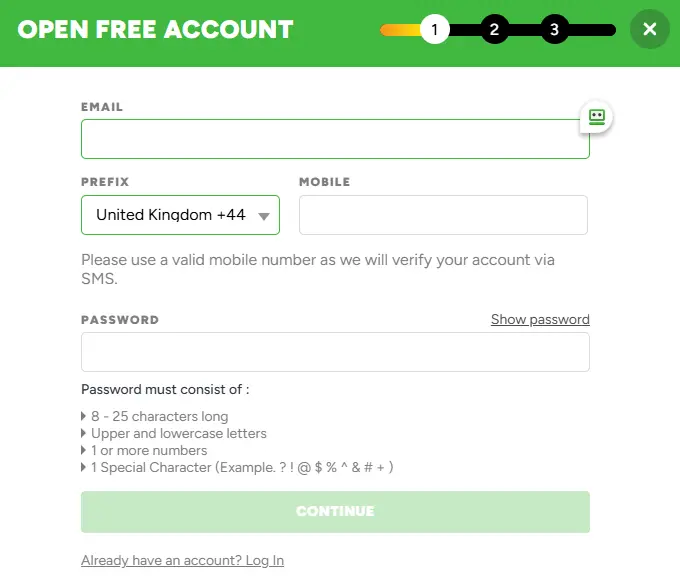Screen dimensions: 680x578
Task: Click the SMS verification notice text
Action: [318, 270]
